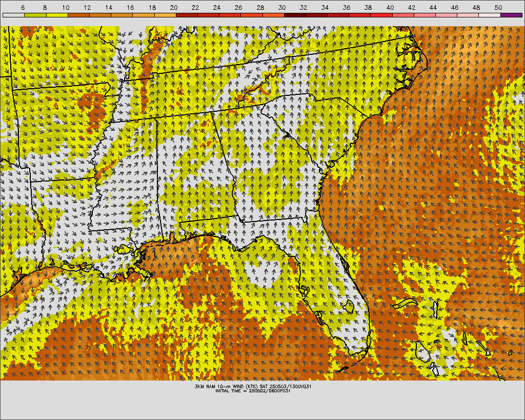Select the '26' scale value
The image size is (525, 420).
[238, 7]
